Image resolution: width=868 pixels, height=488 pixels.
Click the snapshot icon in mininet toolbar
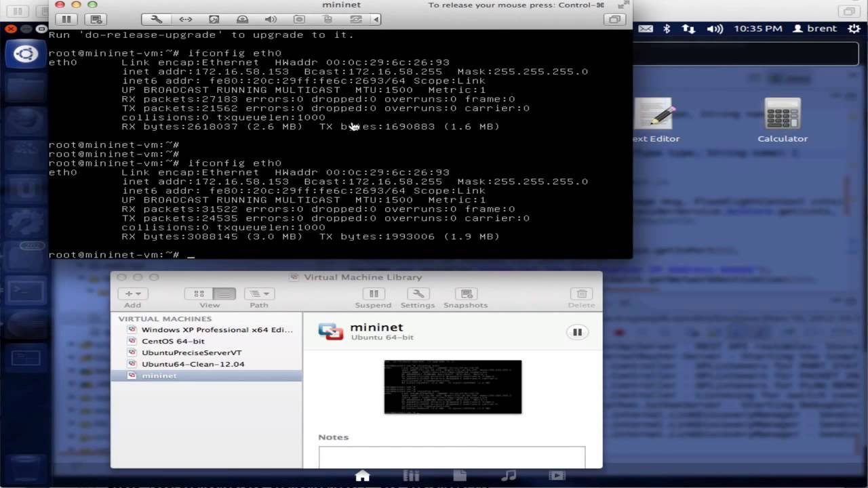click(x=96, y=20)
